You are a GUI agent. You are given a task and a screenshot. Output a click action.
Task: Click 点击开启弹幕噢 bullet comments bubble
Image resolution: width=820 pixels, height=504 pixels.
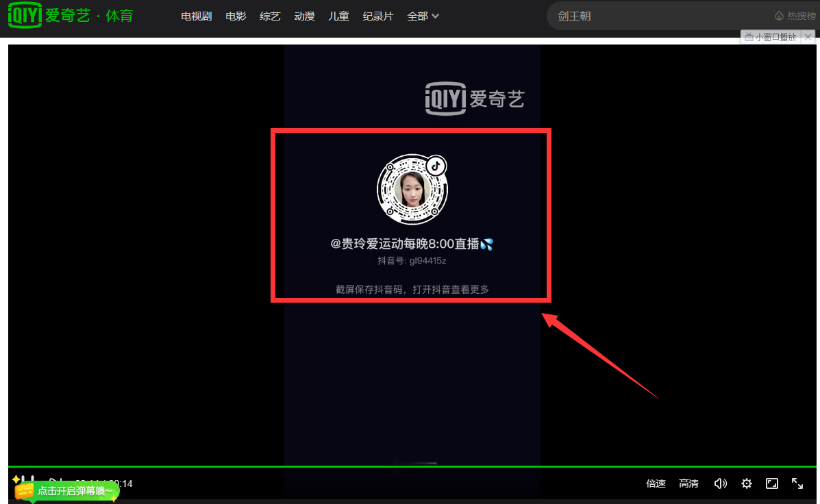tap(66, 491)
